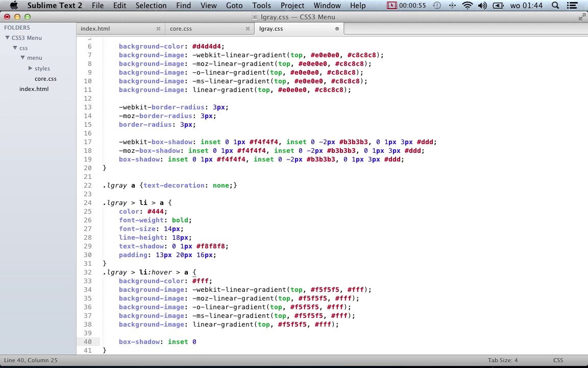Click the li:hover selector on line 32
The width and height of the screenshot is (588, 368).
(x=156, y=272)
